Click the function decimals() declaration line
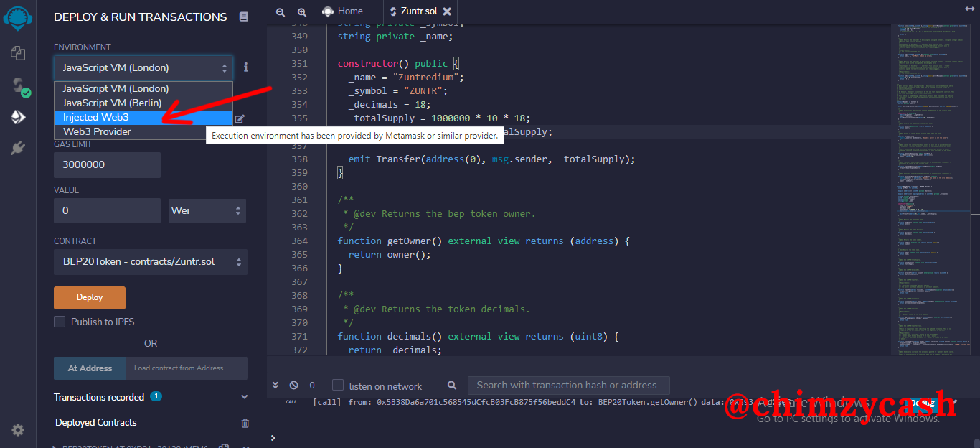The width and height of the screenshot is (980, 448). coord(478,337)
